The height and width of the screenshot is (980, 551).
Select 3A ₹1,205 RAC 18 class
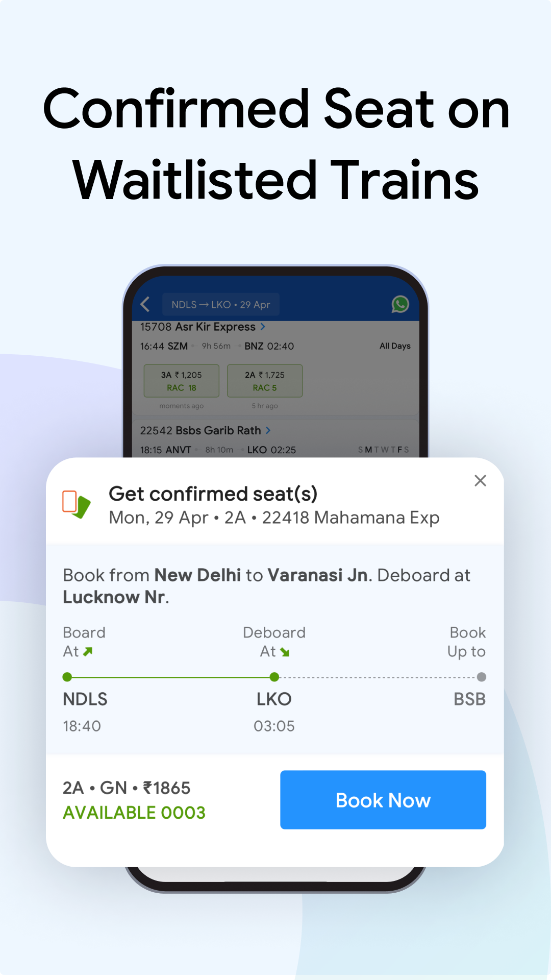click(x=182, y=381)
